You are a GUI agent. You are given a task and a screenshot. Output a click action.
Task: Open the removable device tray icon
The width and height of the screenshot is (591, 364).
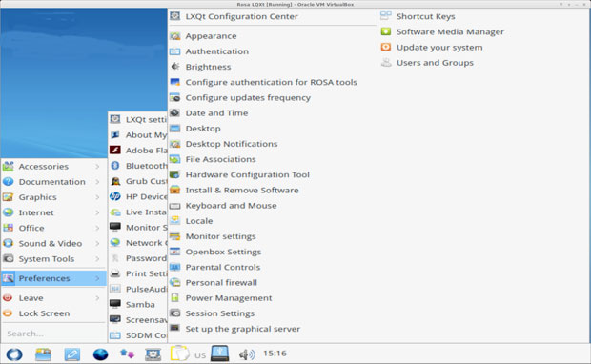(x=219, y=354)
